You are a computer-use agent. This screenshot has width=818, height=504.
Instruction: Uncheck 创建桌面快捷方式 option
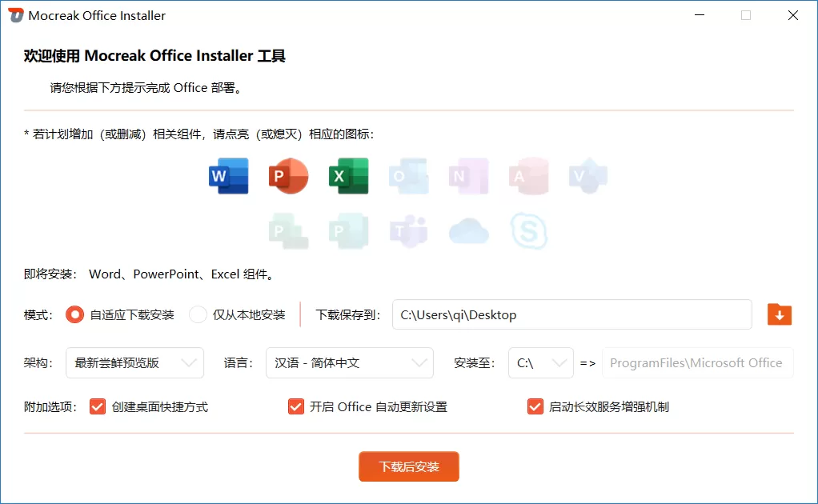pyautogui.click(x=97, y=406)
